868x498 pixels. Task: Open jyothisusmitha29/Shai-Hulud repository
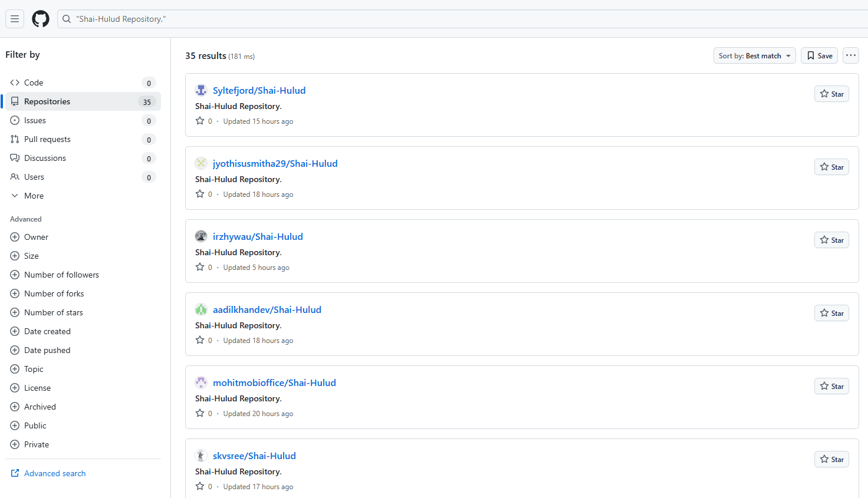(275, 163)
